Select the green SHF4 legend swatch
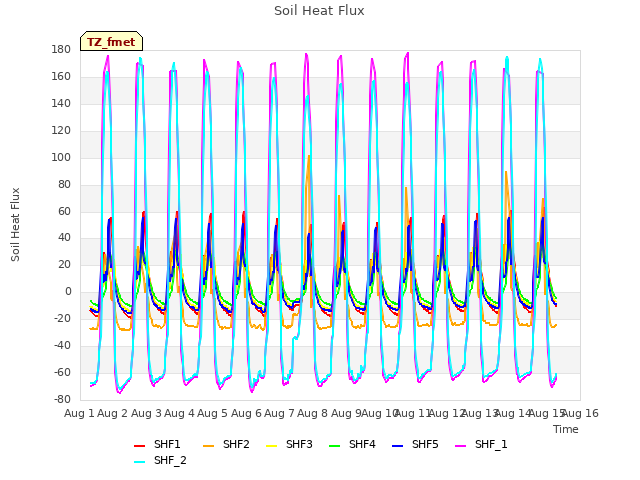The image size is (640, 480). [x=335, y=446]
